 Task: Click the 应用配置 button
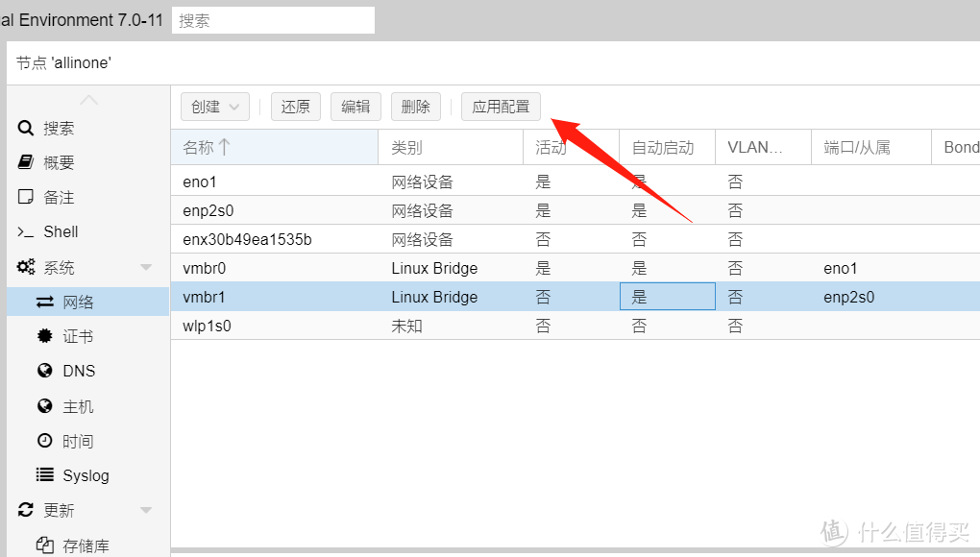point(501,107)
